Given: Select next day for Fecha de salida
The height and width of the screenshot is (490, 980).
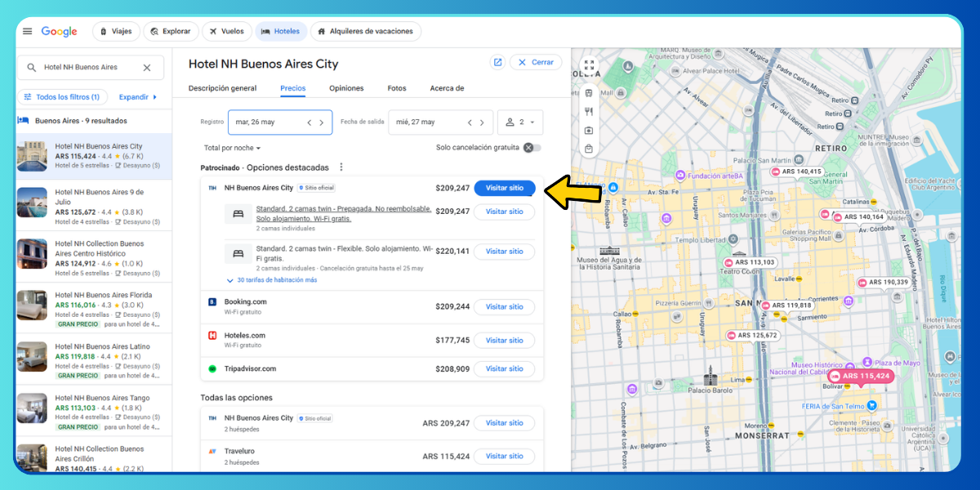Looking at the screenshot, I should click(x=482, y=122).
